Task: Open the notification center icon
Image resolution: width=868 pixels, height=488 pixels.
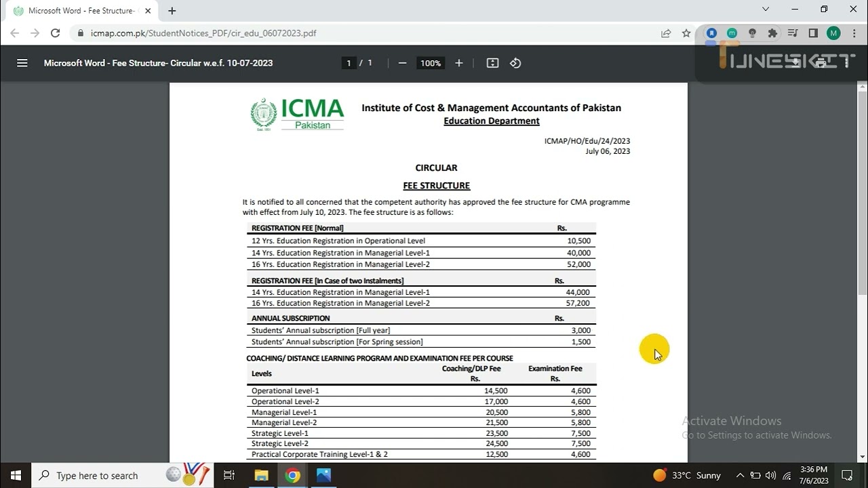Action: [x=847, y=475]
